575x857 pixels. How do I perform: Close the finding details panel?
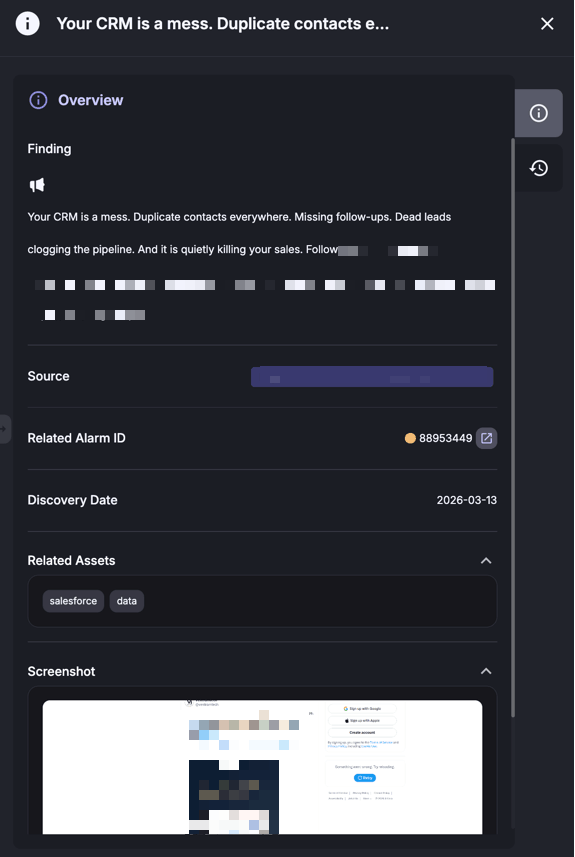pos(547,24)
